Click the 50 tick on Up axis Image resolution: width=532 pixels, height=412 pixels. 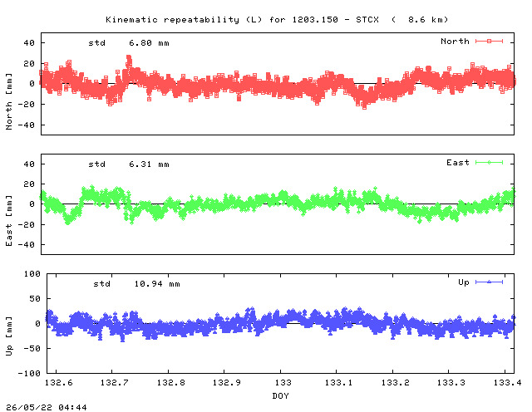[35, 299]
